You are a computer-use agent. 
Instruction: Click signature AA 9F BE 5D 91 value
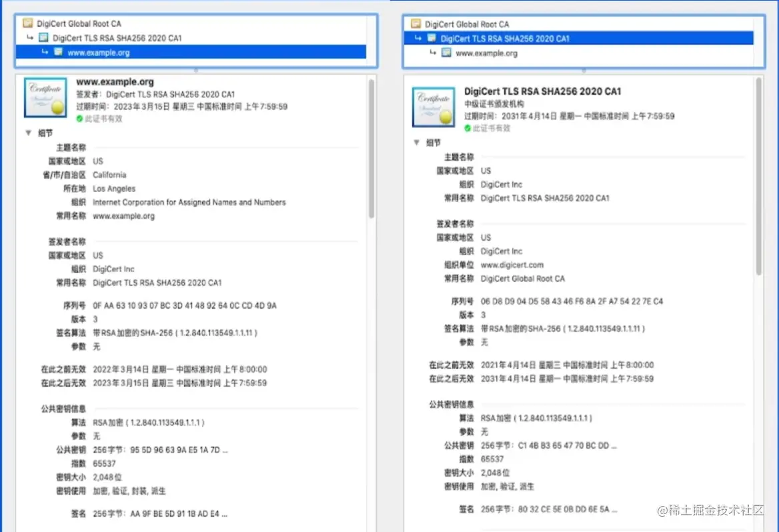click(160, 513)
